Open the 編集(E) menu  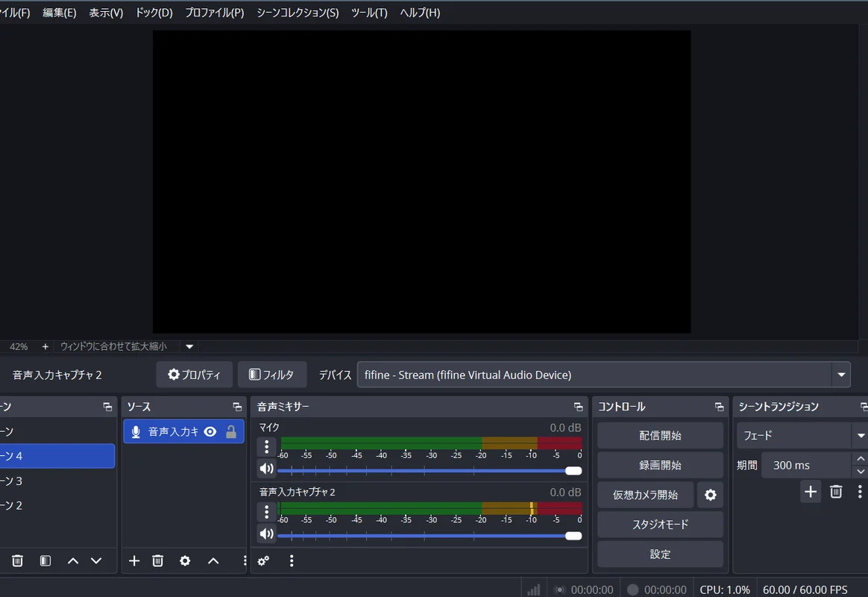tap(59, 12)
